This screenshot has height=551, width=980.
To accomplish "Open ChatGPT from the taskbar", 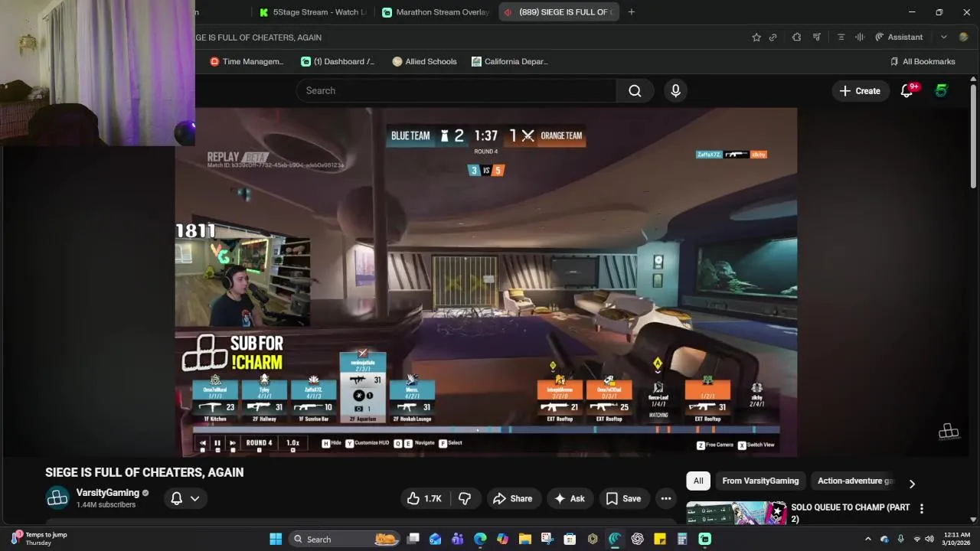I will click(x=637, y=539).
